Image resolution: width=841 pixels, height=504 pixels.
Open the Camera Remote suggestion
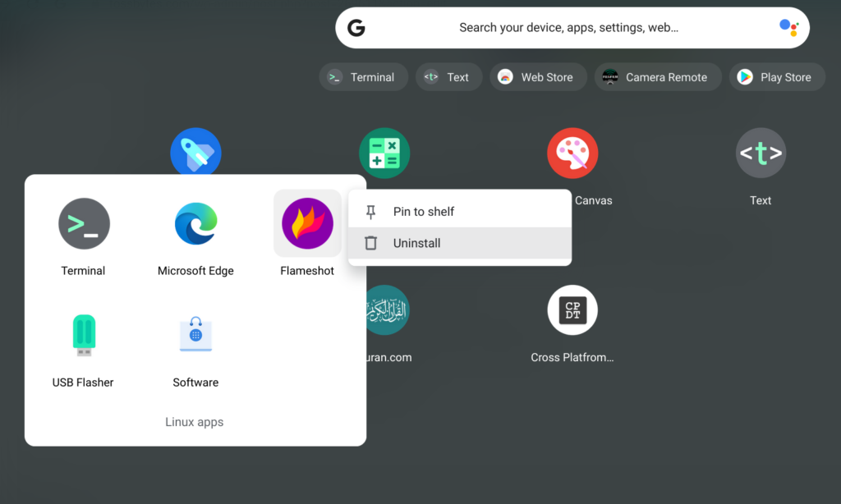(657, 76)
